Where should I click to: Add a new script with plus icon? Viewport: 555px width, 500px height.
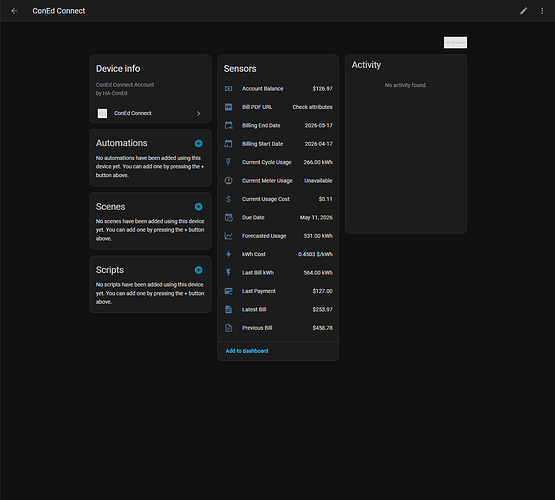(199, 270)
